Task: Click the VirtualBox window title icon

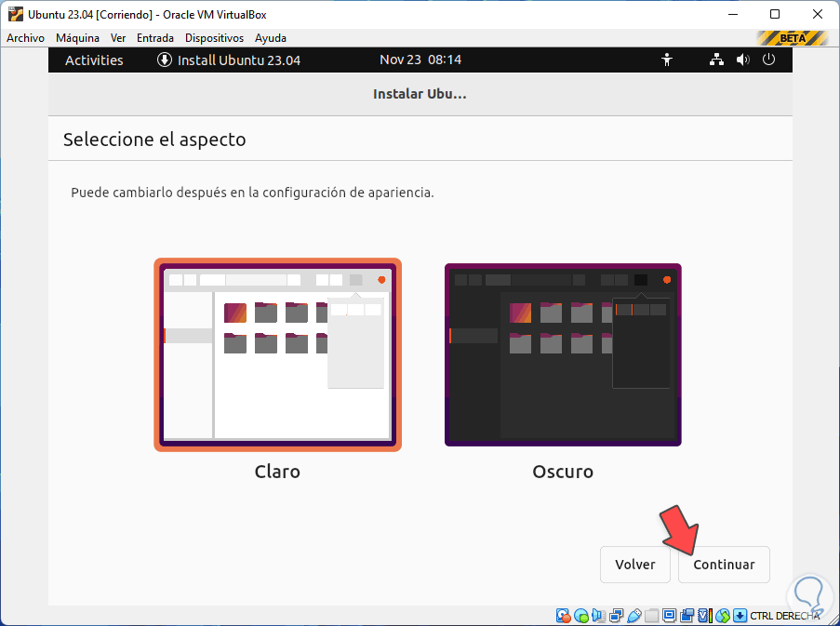Action: (x=15, y=15)
